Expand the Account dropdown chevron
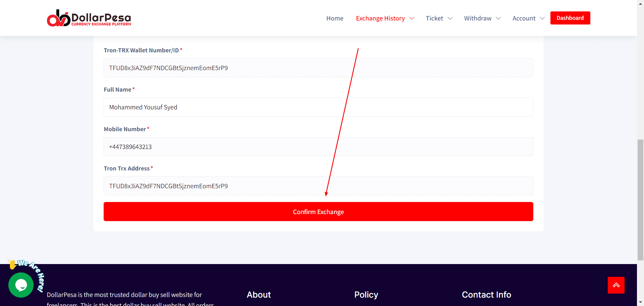Viewport: 644px width, 306px height. coord(542,18)
